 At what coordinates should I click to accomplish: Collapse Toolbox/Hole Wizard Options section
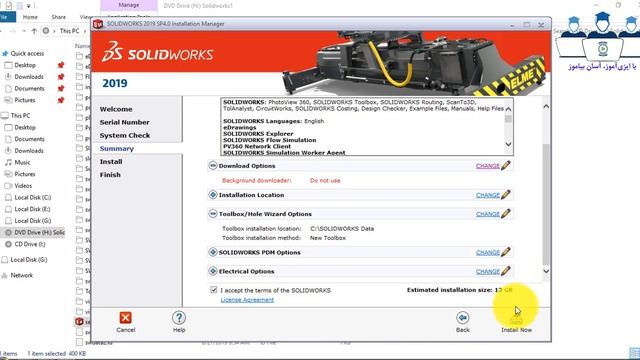tap(213, 213)
